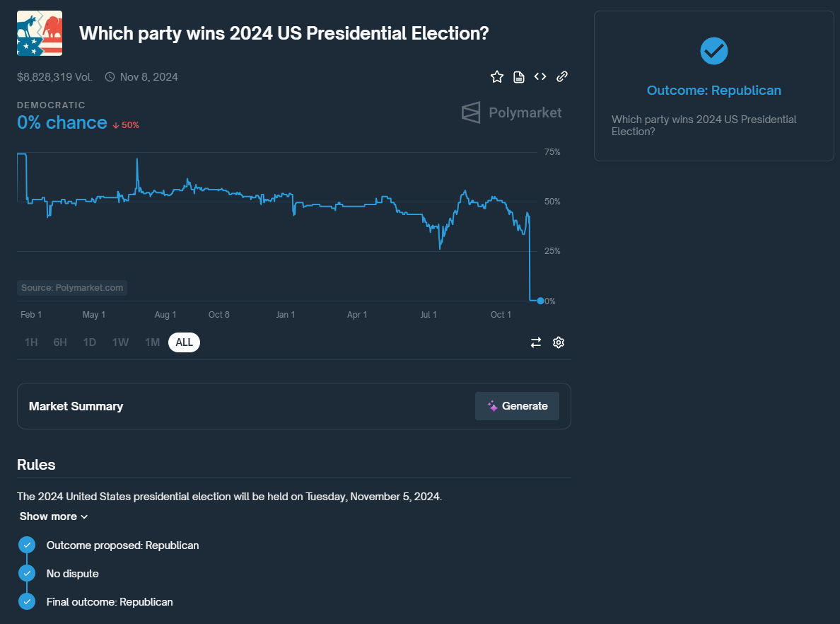Copy market link with the chain icon
The height and width of the screenshot is (624, 840).
click(562, 76)
